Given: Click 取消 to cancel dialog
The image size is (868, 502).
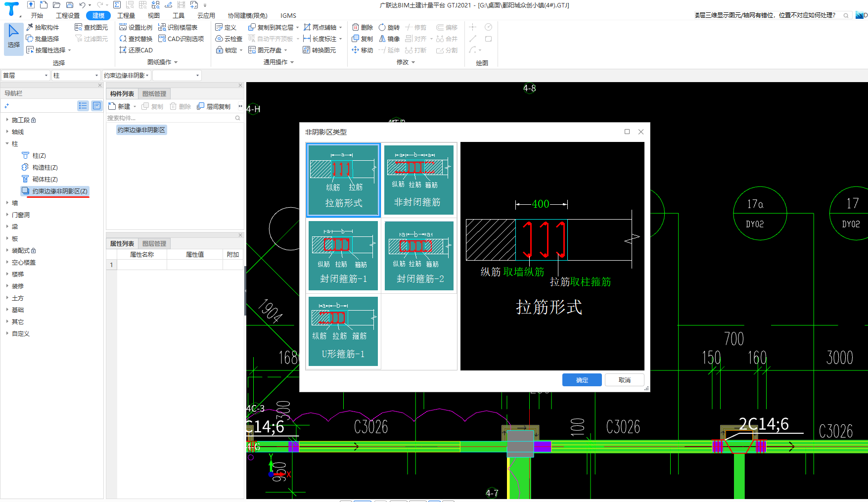Looking at the screenshot, I should coord(625,380).
